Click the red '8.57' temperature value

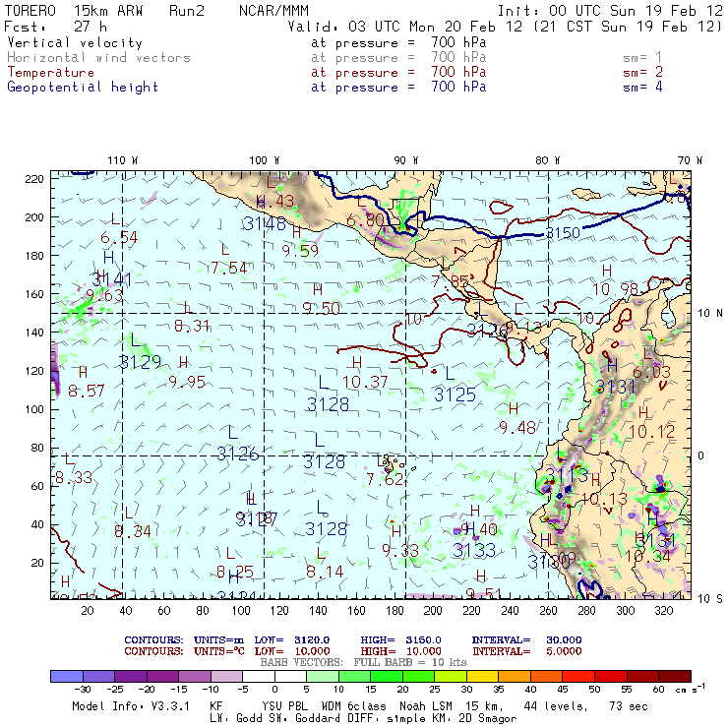[87, 391]
